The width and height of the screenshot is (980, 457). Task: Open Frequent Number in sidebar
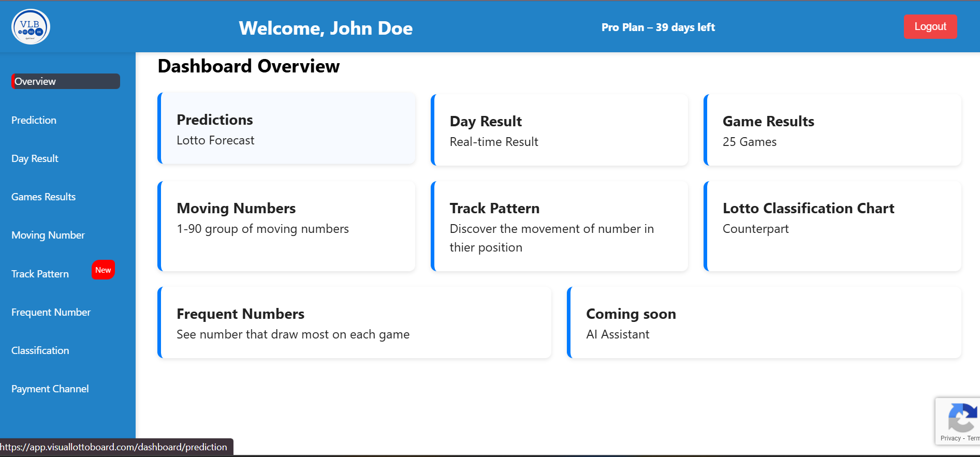[x=51, y=312]
